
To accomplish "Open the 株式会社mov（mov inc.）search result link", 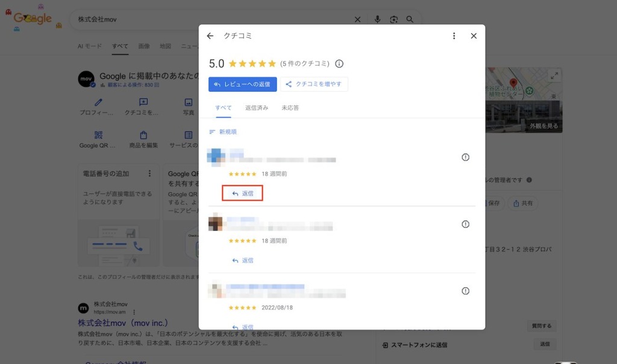I will click(123, 323).
